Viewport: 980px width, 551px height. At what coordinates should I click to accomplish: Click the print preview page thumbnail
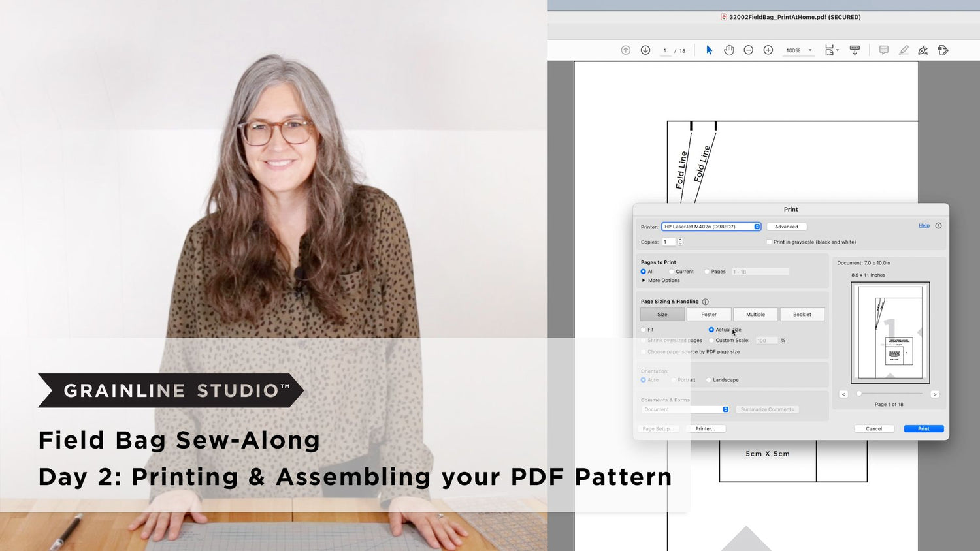pyautogui.click(x=890, y=333)
